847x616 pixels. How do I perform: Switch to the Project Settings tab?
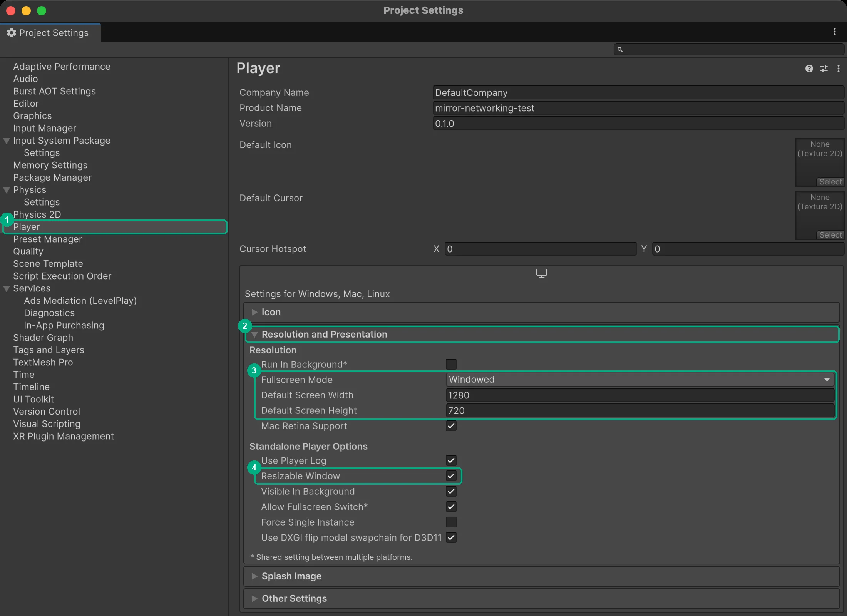[x=50, y=33]
